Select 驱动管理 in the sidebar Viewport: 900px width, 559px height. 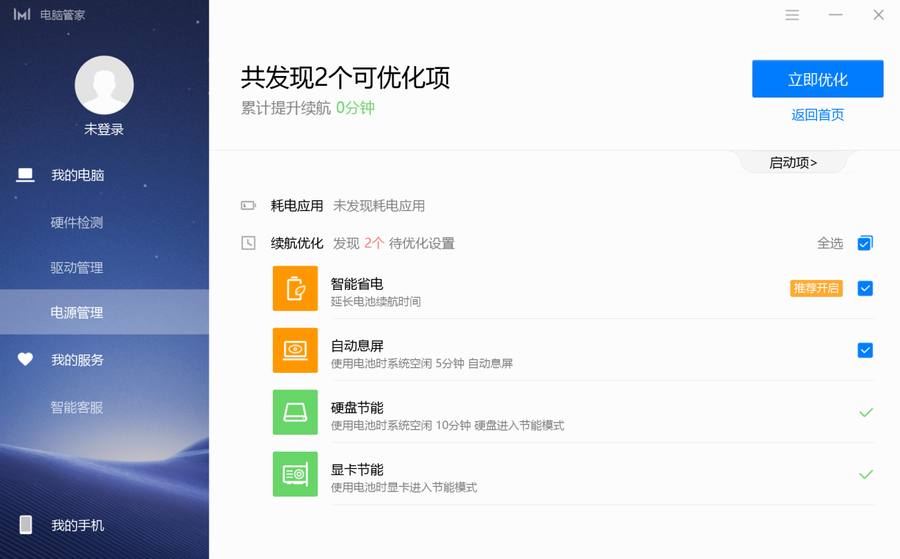coord(77,268)
